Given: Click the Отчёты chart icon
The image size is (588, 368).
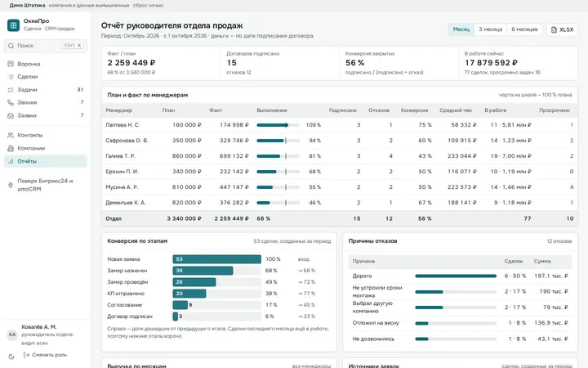Looking at the screenshot, I should [11, 161].
